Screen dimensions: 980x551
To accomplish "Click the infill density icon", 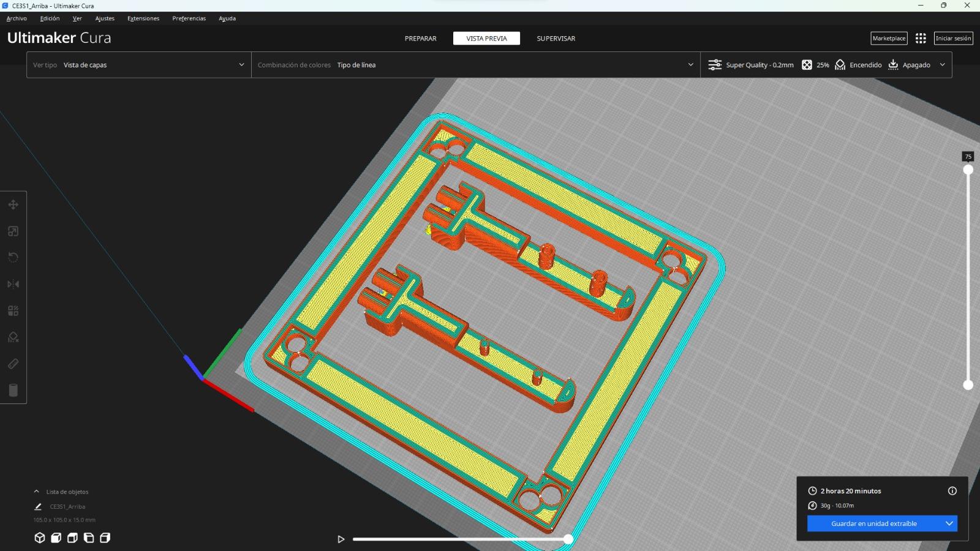I will pyautogui.click(x=807, y=65).
